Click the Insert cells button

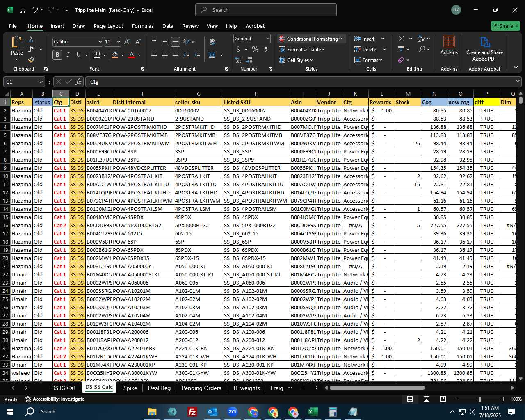pos(365,39)
